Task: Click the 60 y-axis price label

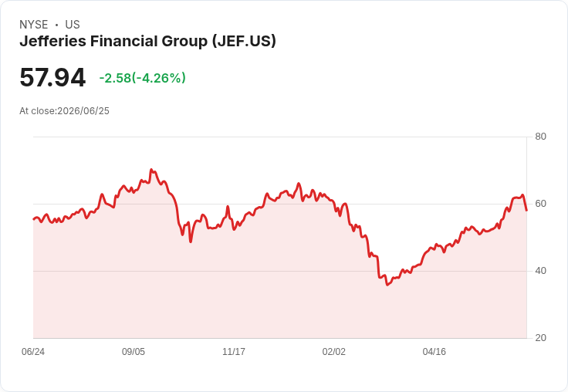Action: coord(540,204)
